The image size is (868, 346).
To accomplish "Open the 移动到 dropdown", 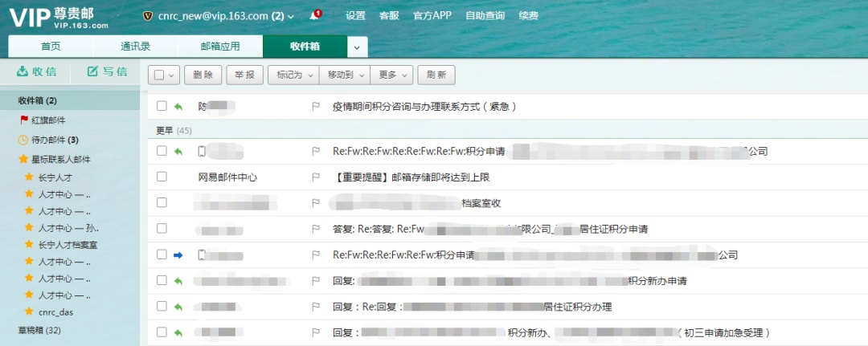I will point(345,75).
